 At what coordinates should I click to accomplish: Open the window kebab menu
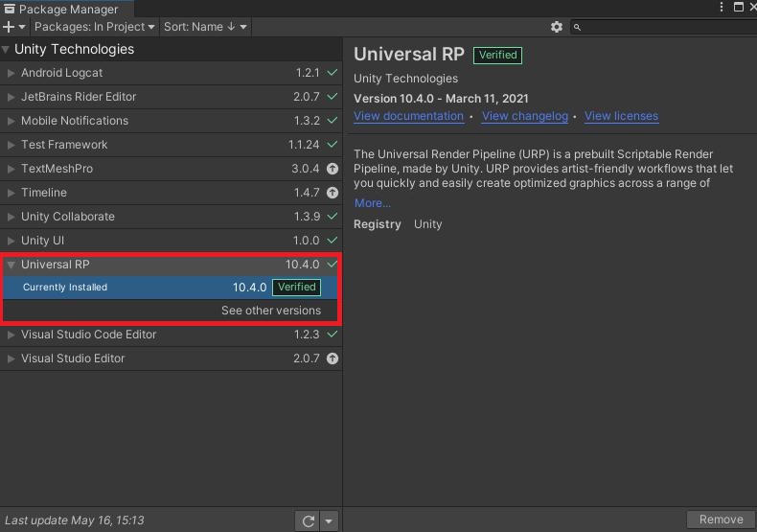click(721, 7)
